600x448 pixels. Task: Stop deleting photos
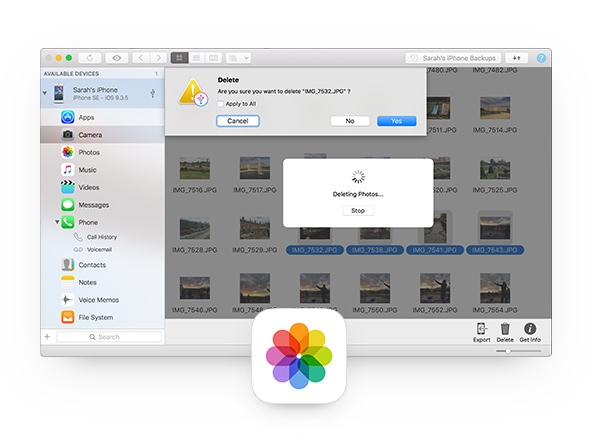tap(358, 210)
